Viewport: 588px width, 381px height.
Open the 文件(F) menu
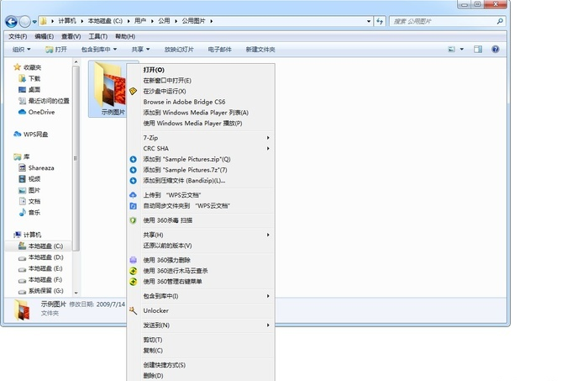[18, 36]
